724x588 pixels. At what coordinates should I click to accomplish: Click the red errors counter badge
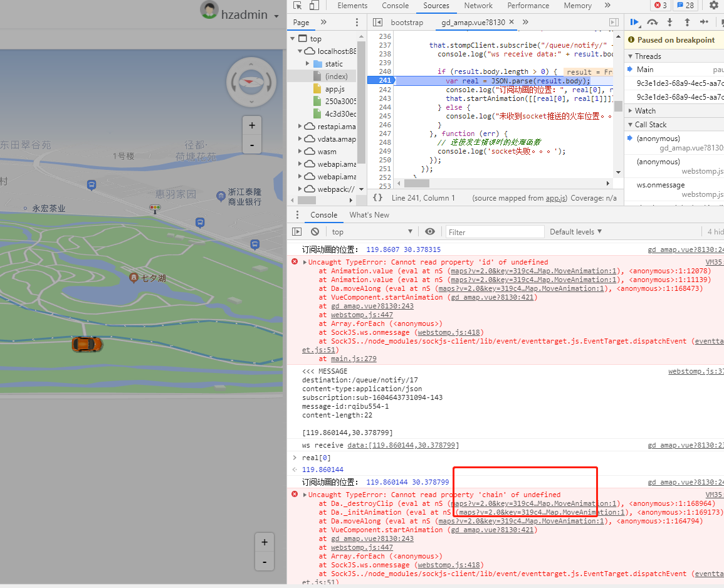[659, 6]
